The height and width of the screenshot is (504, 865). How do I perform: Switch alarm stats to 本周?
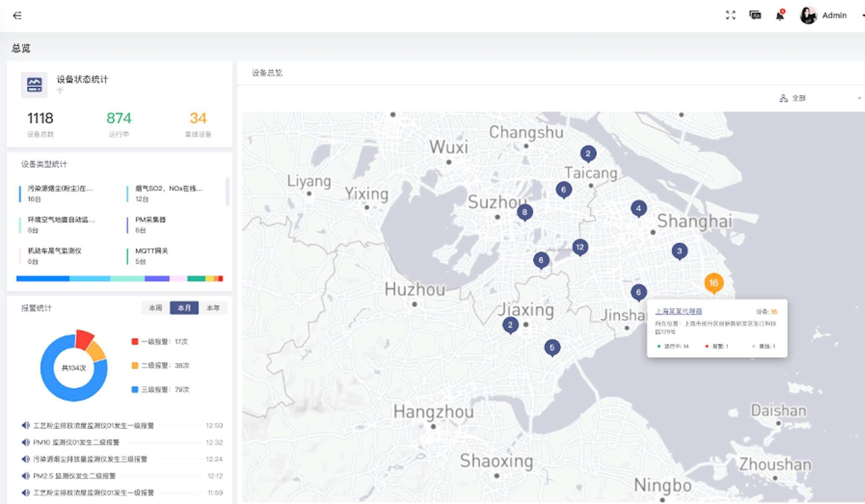155,308
